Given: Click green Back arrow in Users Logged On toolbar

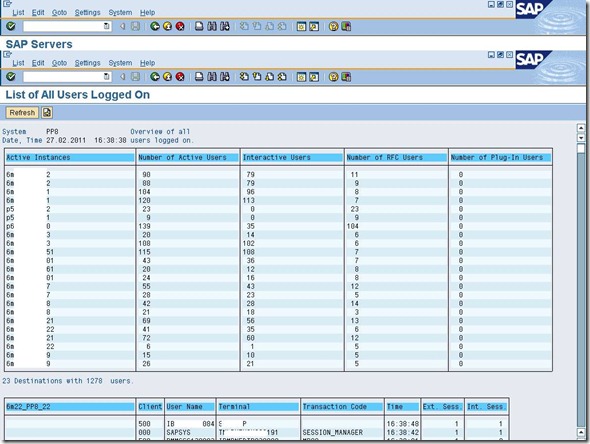Looking at the screenshot, I should [155, 77].
